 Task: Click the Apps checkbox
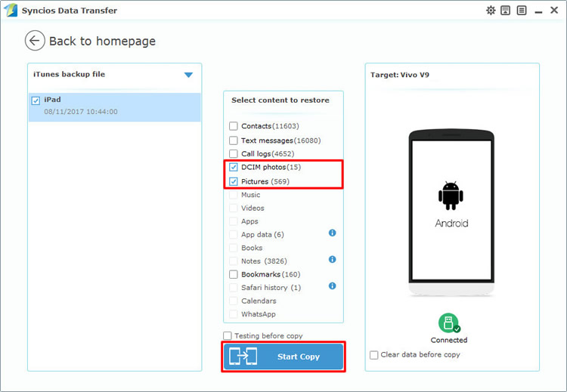pyautogui.click(x=234, y=221)
